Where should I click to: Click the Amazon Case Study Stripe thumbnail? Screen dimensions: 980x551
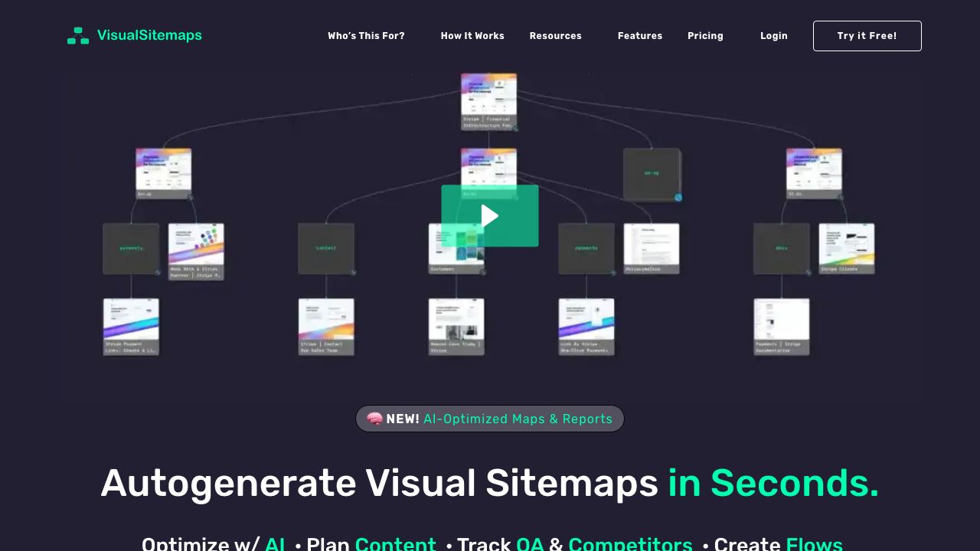tap(456, 327)
